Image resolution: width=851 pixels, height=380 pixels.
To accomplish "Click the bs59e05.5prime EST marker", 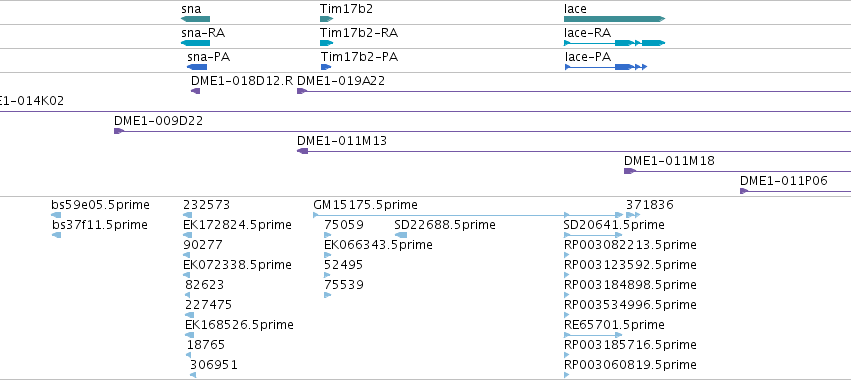I will (x=56, y=215).
